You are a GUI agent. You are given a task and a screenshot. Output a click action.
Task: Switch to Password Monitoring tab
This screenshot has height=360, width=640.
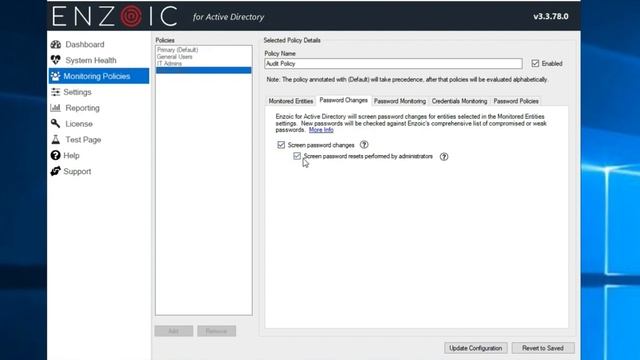click(400, 101)
